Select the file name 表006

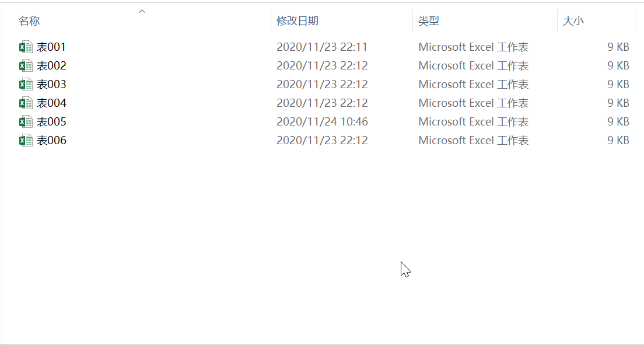coord(51,140)
